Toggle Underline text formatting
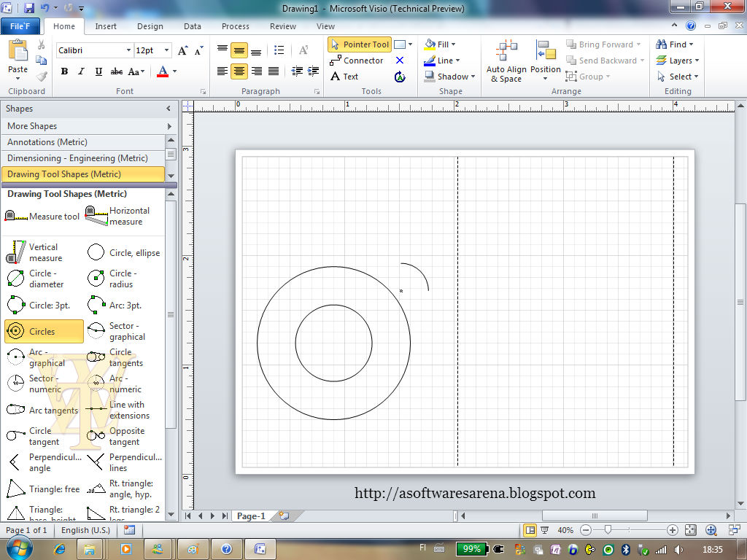The height and width of the screenshot is (560, 747). click(98, 71)
